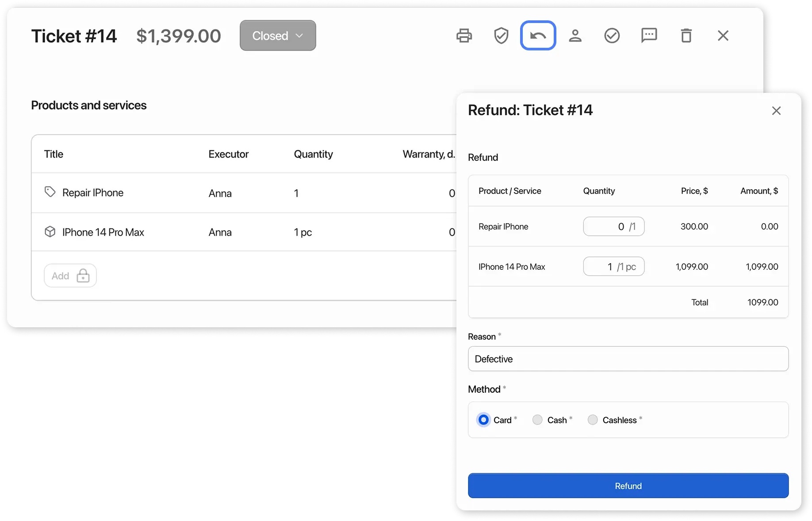Delete ticket with trash icon
Screen dimensions: 812x521
tap(686, 36)
